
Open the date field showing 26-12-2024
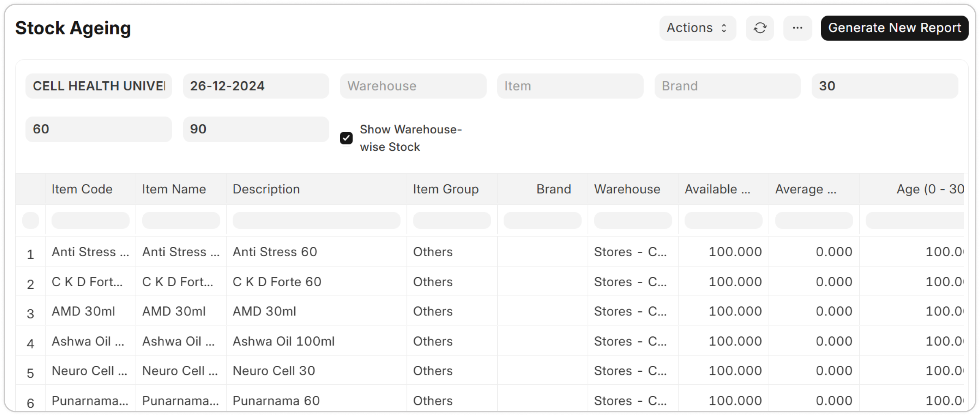pos(256,86)
